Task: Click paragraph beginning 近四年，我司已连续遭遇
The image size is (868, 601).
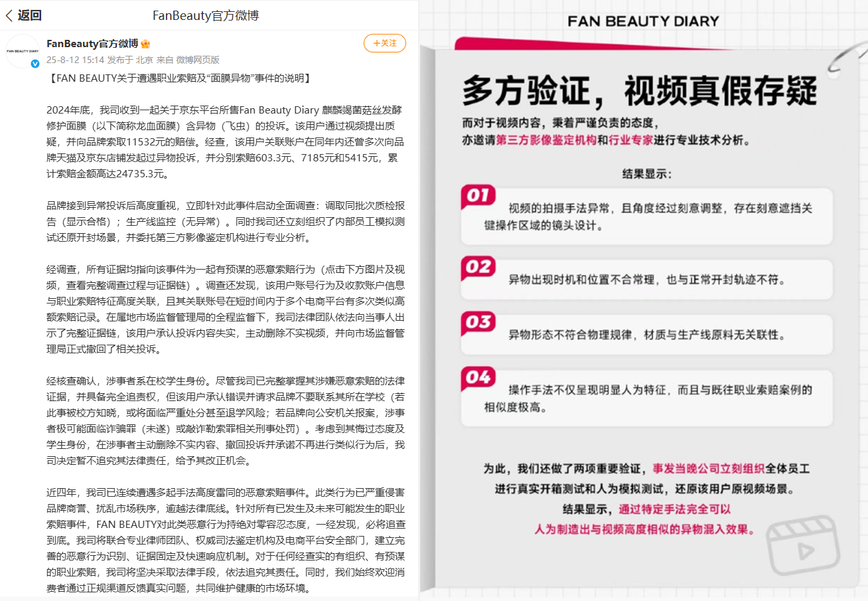Action: [225, 540]
